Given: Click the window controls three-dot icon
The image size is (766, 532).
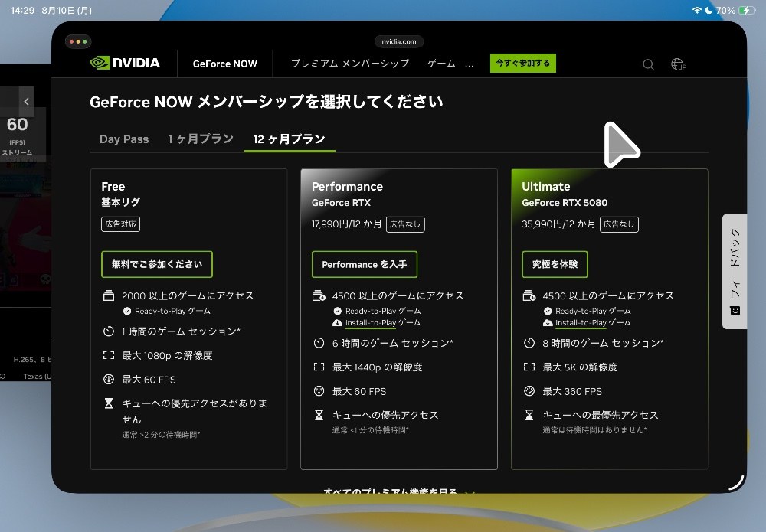Looking at the screenshot, I should 78,41.
